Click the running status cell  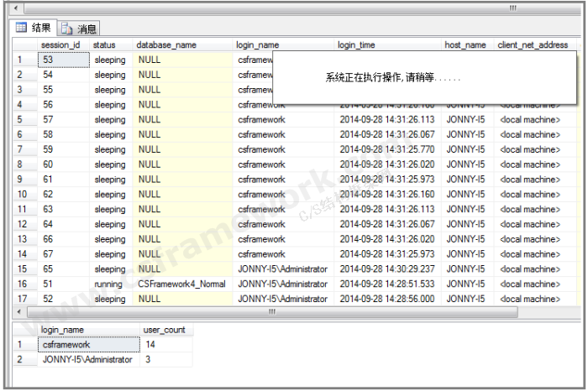109,284
